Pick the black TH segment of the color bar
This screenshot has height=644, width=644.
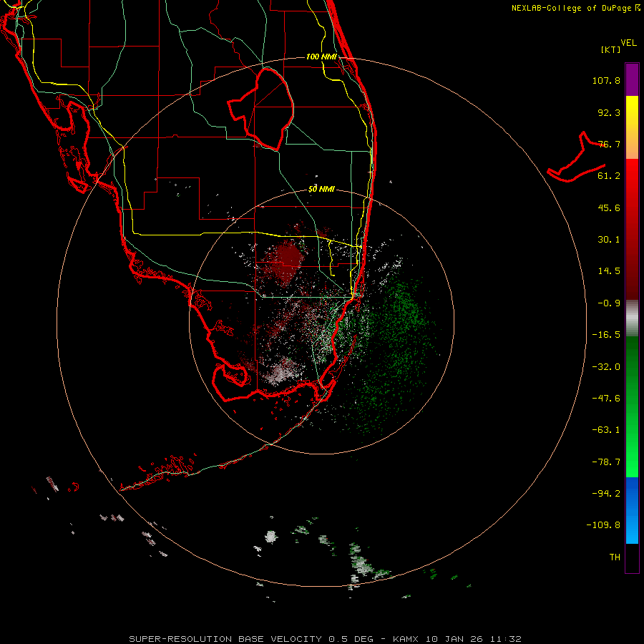(632, 557)
